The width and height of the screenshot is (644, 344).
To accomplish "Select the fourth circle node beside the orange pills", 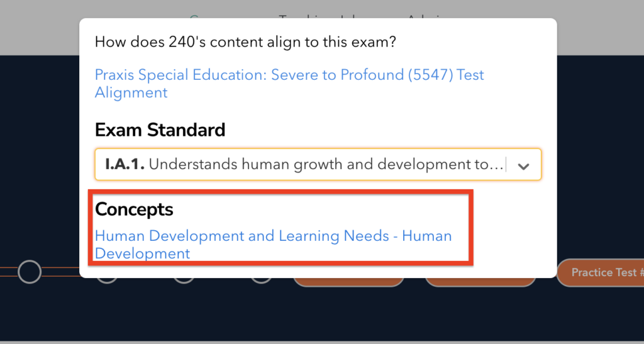I will pyautogui.click(x=261, y=279).
